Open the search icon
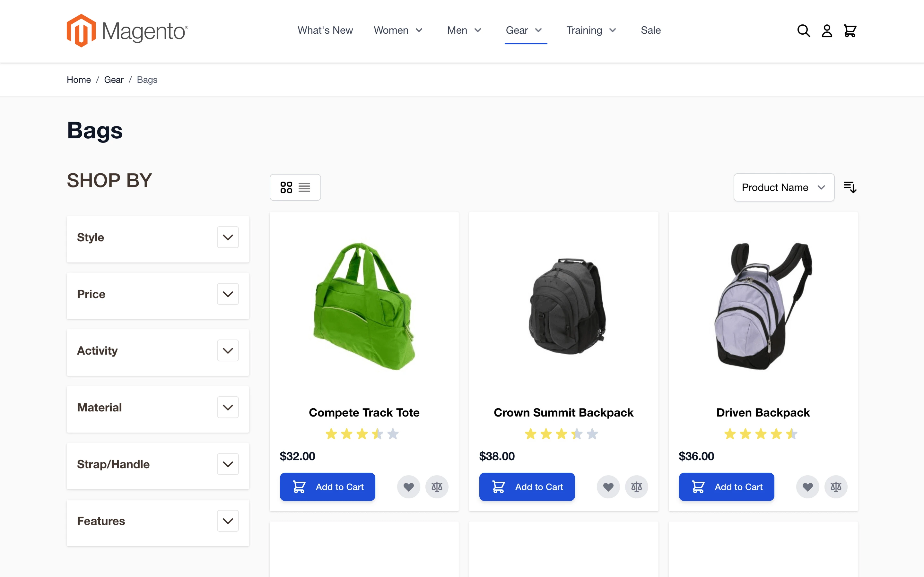The width and height of the screenshot is (924, 577). (803, 30)
